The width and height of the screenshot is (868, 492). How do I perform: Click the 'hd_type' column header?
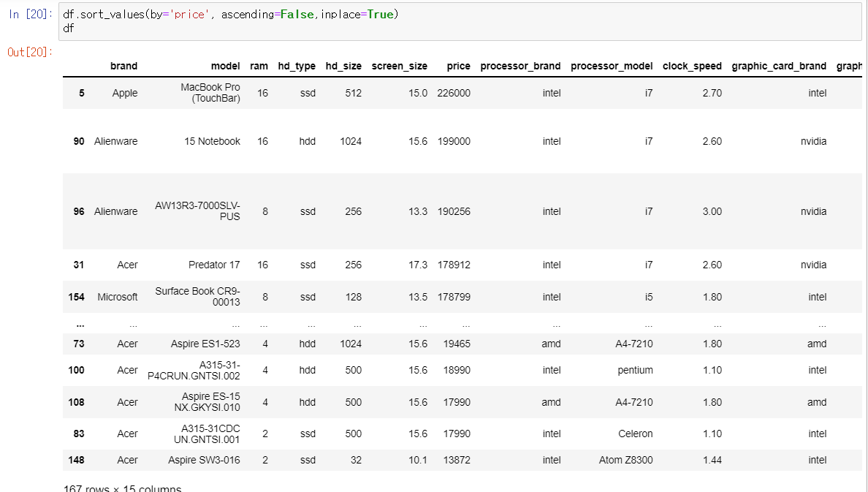click(297, 66)
